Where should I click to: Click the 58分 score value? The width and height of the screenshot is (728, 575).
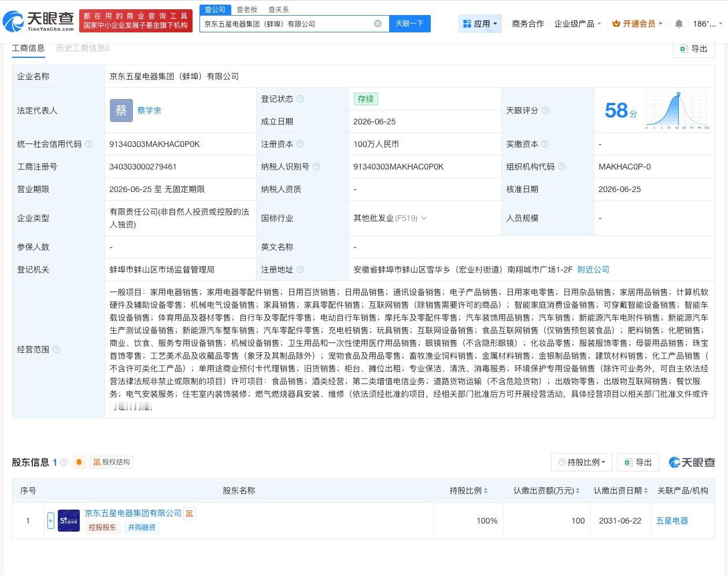620,110
